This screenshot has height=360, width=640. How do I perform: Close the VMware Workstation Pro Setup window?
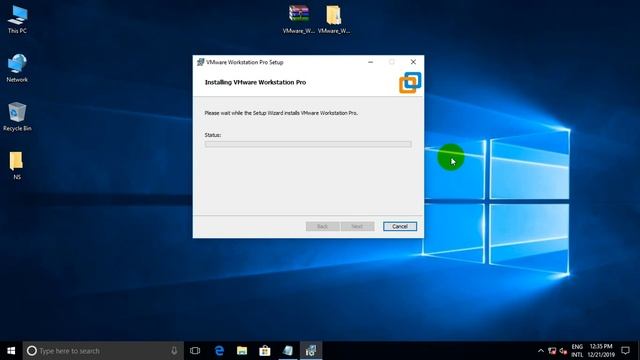point(413,62)
